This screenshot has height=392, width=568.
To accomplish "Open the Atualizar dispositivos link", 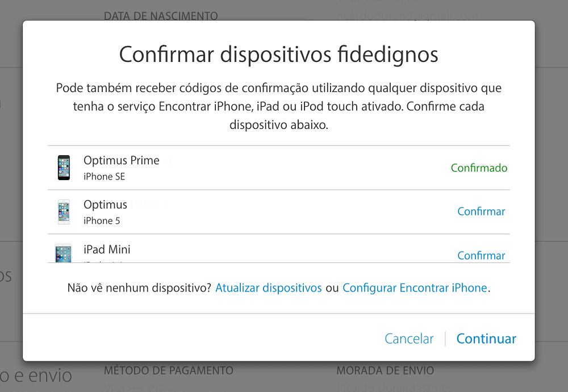I will pyautogui.click(x=269, y=287).
